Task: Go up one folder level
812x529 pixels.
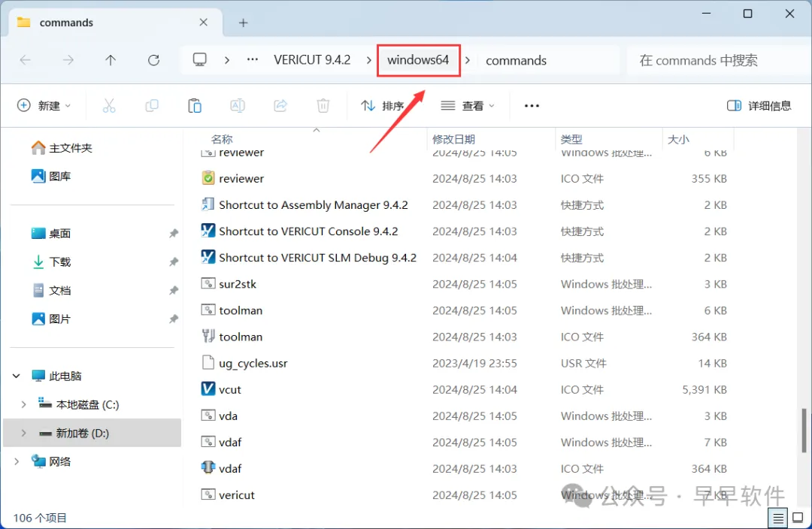Action: [111, 60]
